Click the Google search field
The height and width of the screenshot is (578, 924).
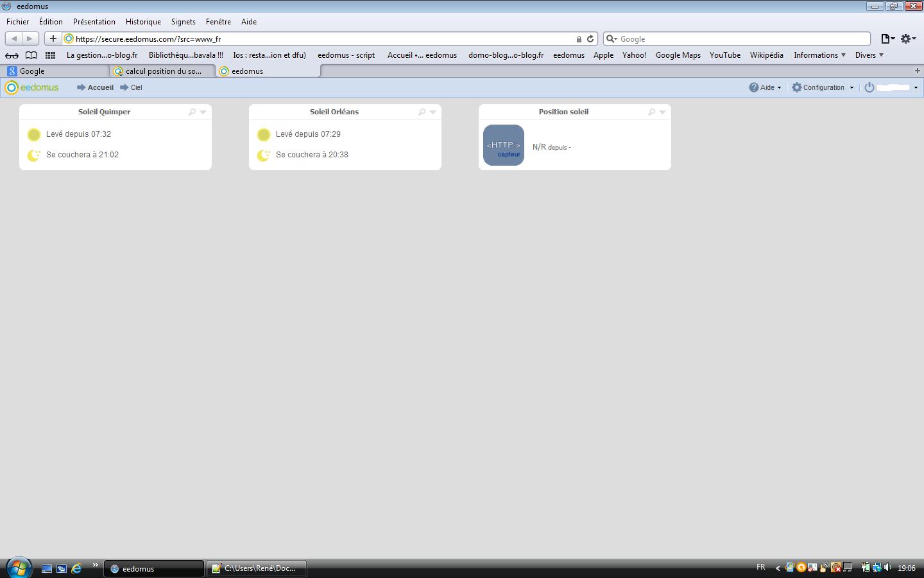coord(741,39)
